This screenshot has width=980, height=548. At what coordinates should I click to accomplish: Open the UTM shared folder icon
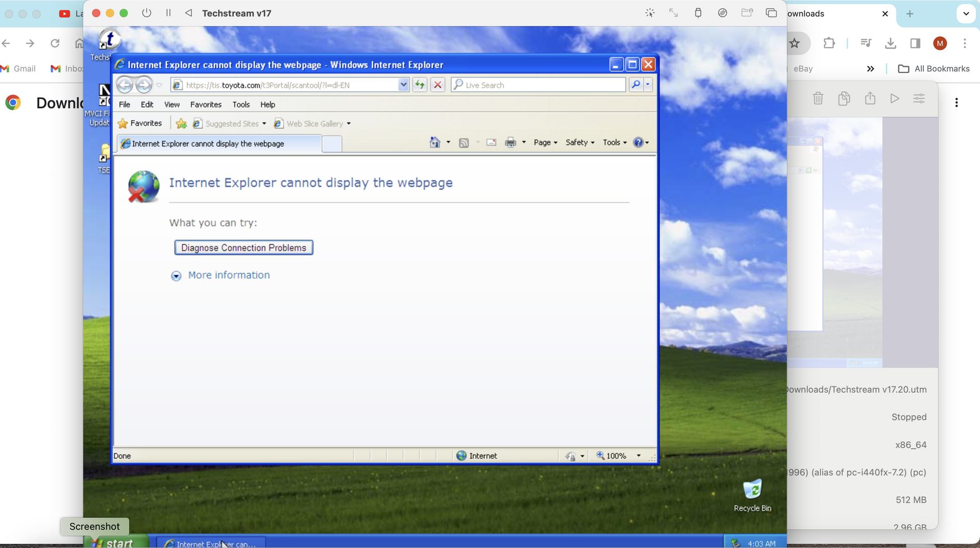[747, 13]
